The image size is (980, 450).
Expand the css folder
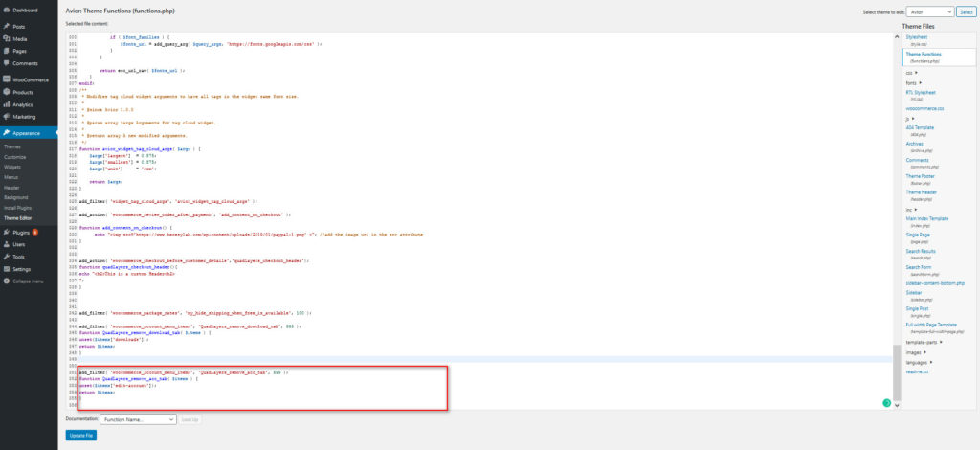[912, 73]
